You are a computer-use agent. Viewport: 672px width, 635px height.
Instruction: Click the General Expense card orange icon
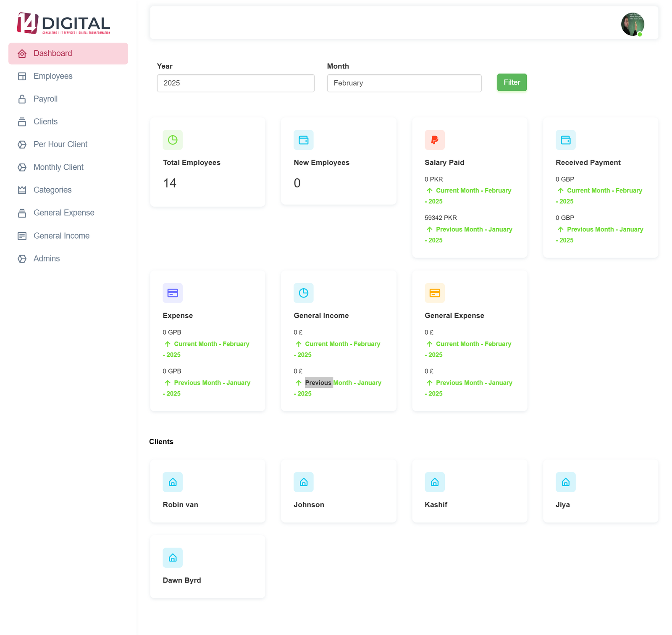(x=435, y=293)
